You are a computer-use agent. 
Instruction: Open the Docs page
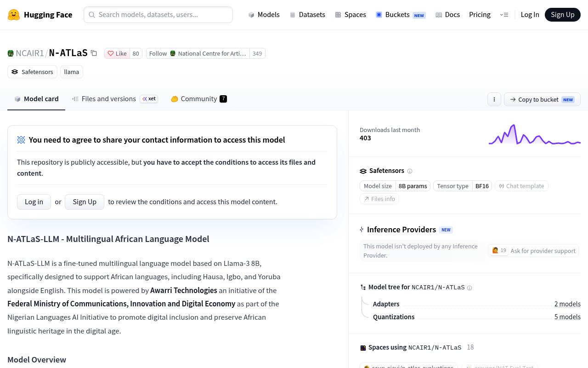(447, 15)
